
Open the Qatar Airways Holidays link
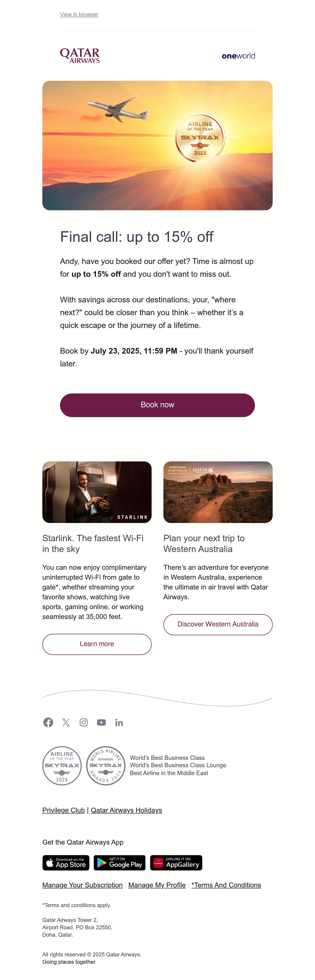pos(126,810)
